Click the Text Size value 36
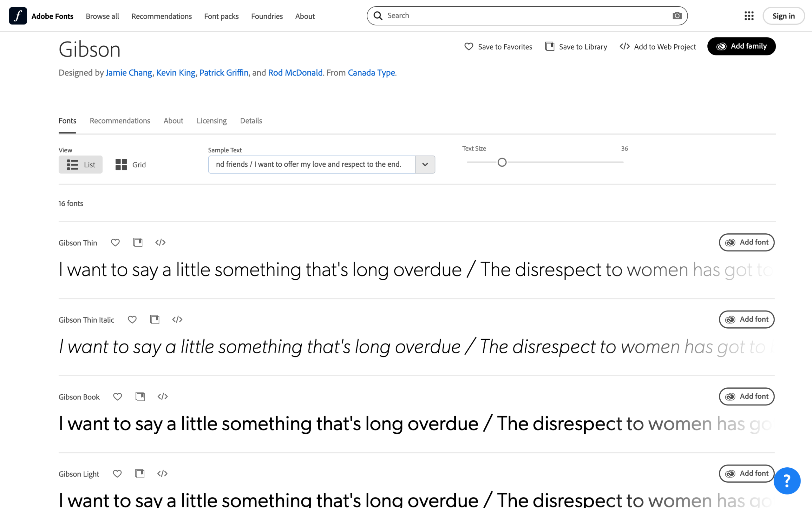The width and height of the screenshot is (812, 508). [625, 149]
